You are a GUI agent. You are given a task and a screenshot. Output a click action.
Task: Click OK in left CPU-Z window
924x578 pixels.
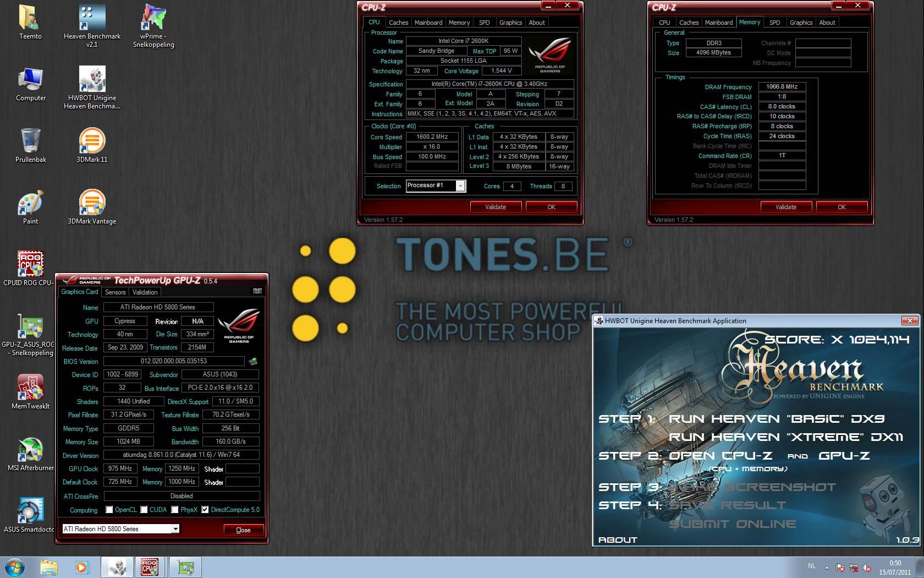pos(551,207)
